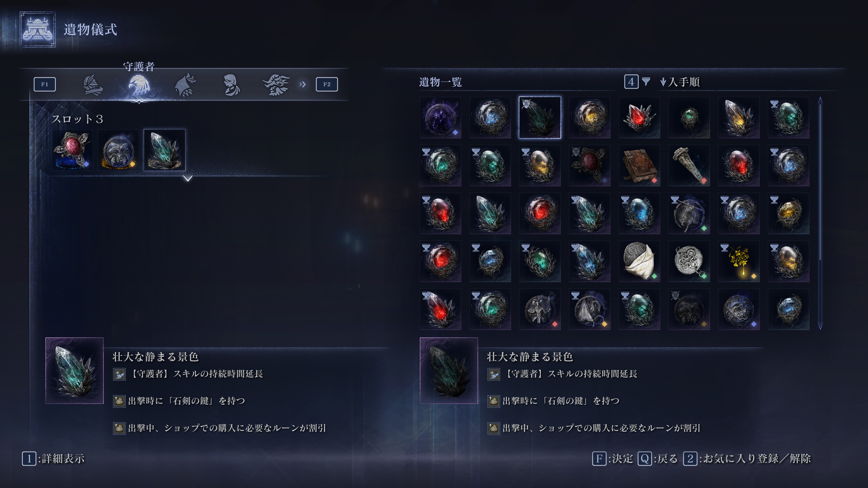Select the cloth-wrapped stone relic
868x488 pixels.
(x=639, y=261)
